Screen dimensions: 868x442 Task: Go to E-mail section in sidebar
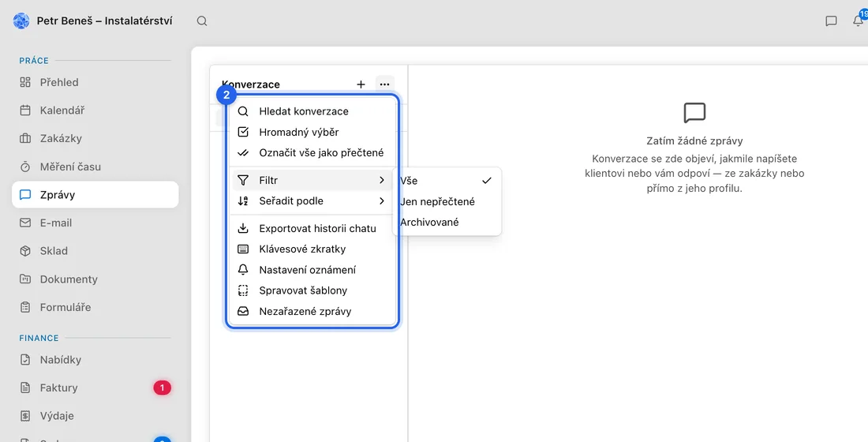pos(95,223)
